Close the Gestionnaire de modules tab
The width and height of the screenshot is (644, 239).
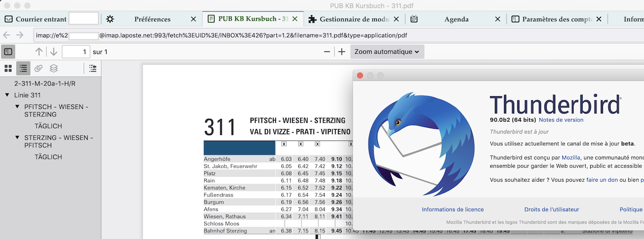[x=396, y=19]
